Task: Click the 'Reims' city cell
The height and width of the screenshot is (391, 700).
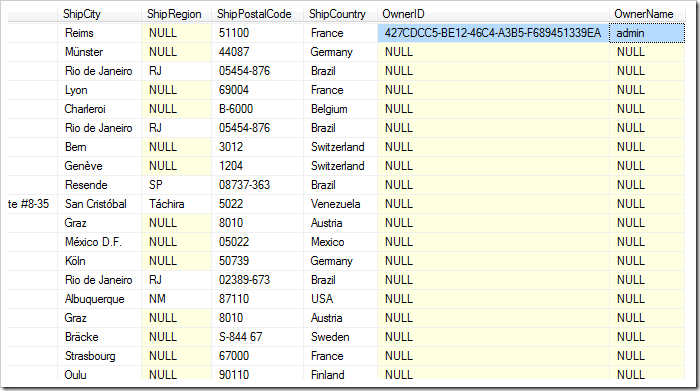Action: click(x=99, y=33)
